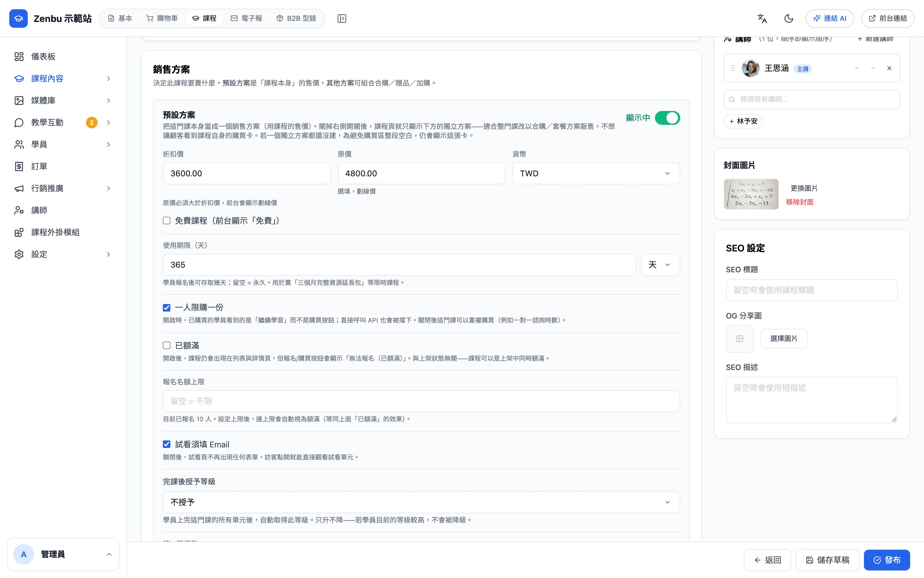
Task: Open the 貨幣 TWD dropdown
Action: click(x=596, y=174)
